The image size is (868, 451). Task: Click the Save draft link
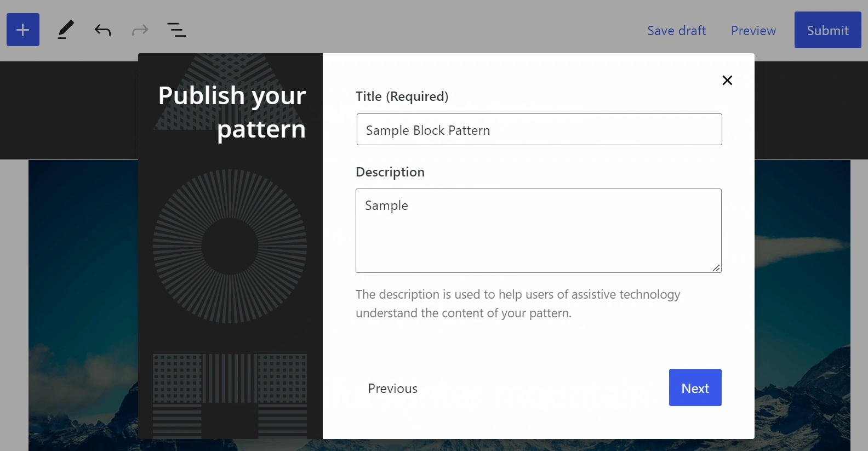[676, 31]
